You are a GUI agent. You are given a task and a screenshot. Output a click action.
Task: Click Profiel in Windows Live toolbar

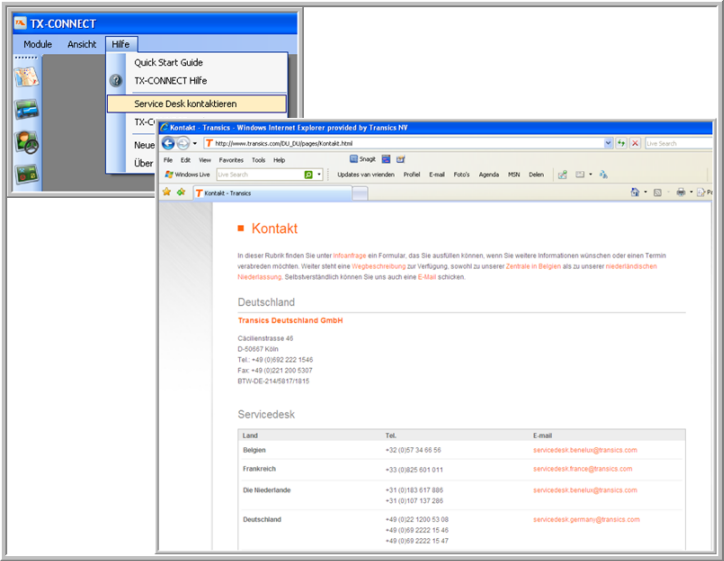[411, 175]
